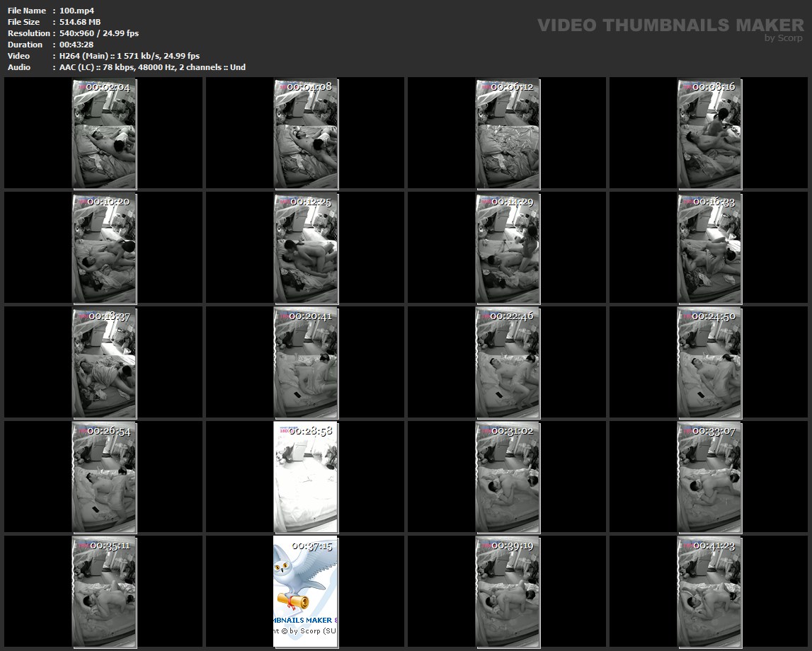
Task: Choose the last thumbnail at 00:41:23
Action: [709, 592]
